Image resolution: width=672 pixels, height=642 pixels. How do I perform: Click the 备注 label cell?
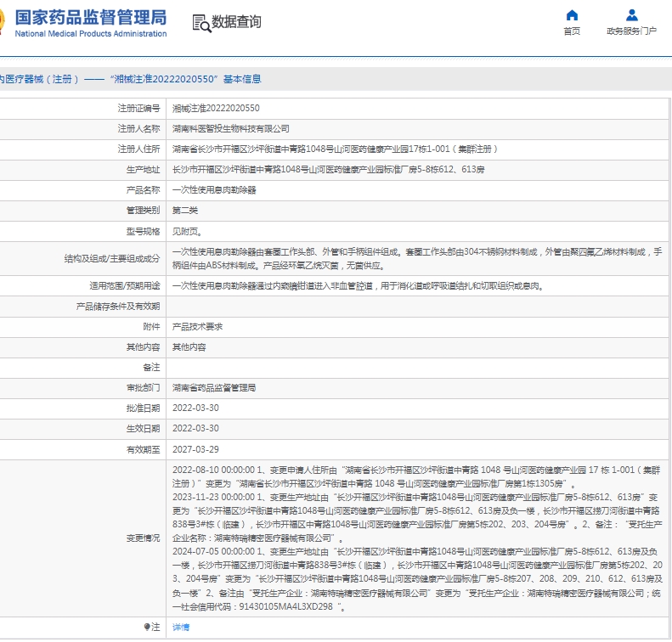pos(152,368)
